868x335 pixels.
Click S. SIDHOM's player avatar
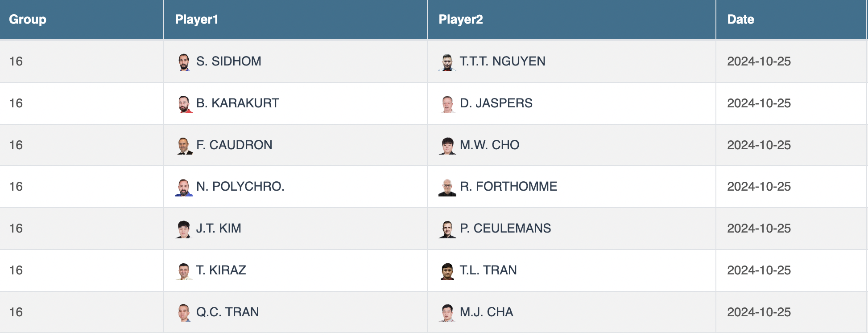point(184,62)
